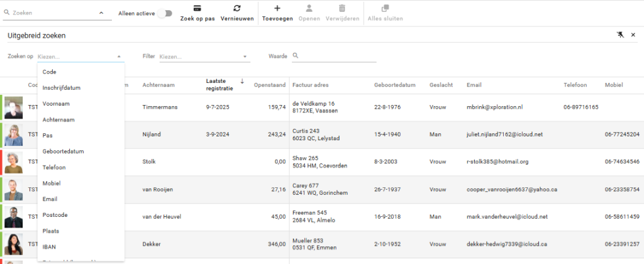Click the Zoek op pas card icon

(197, 8)
